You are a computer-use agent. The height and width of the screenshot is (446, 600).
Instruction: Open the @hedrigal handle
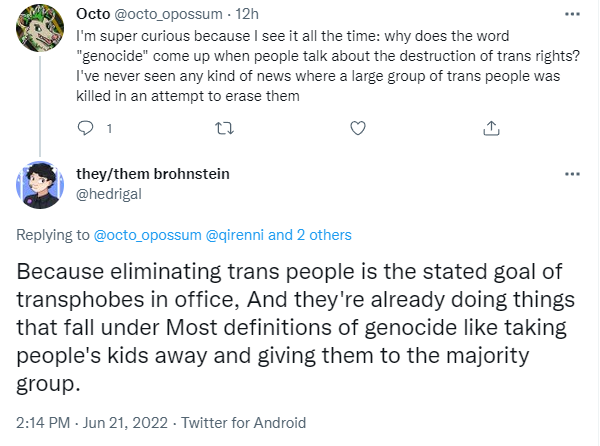point(109,194)
